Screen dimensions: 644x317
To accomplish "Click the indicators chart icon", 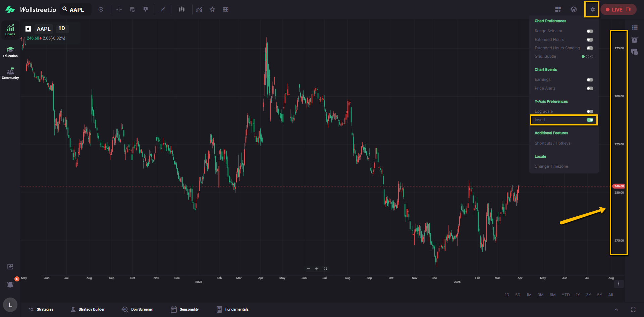I will point(199,9).
